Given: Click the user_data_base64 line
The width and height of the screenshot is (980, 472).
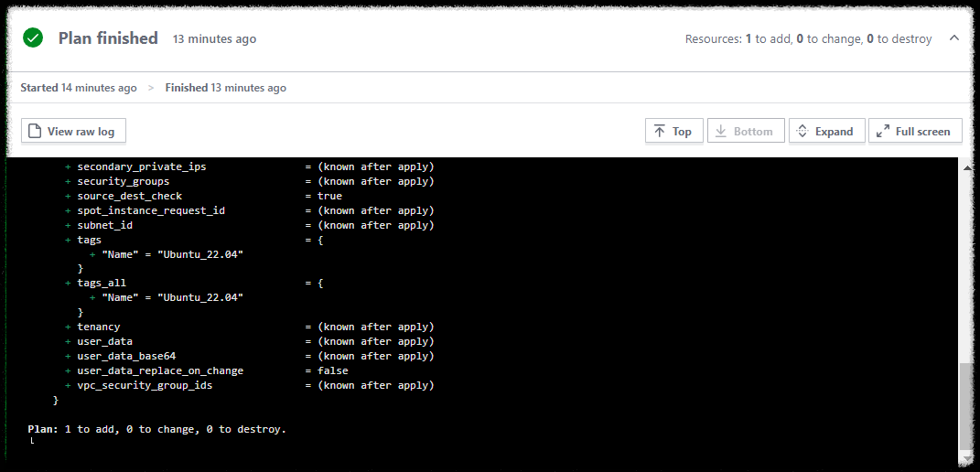Looking at the screenshot, I should point(250,356).
